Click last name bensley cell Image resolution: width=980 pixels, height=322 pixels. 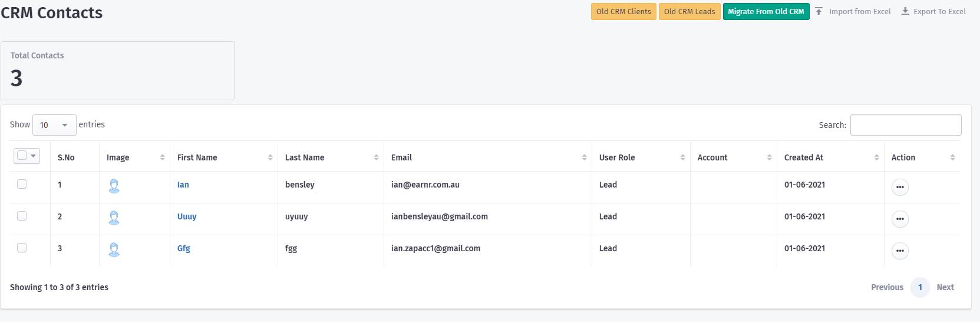point(300,185)
